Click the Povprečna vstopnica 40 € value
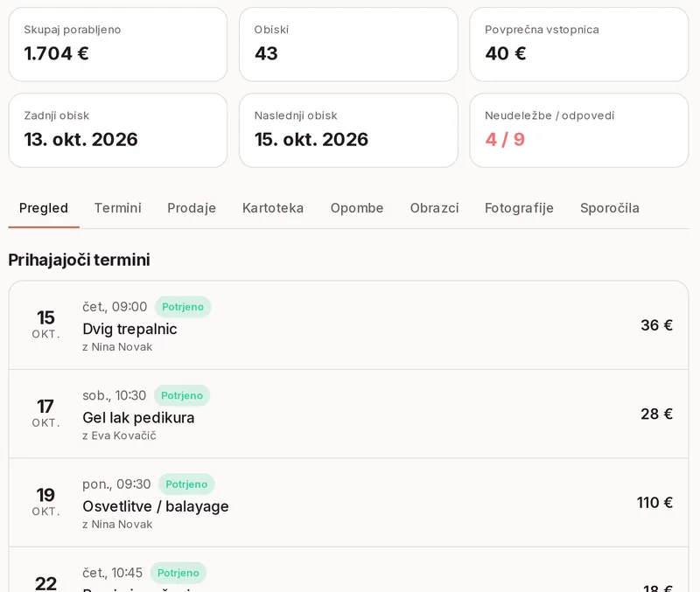The image size is (700, 592). 506,53
